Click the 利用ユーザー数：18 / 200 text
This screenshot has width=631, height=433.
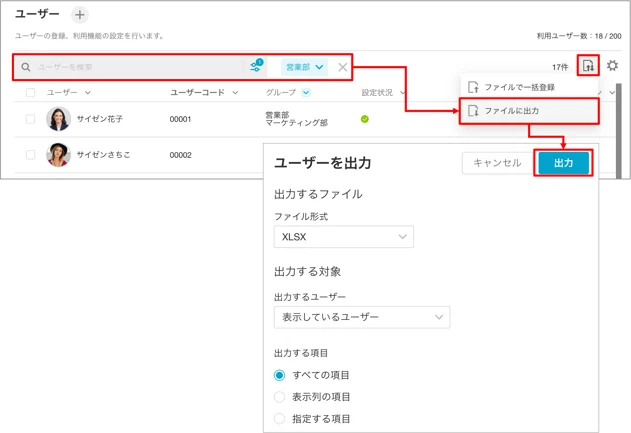click(x=579, y=36)
